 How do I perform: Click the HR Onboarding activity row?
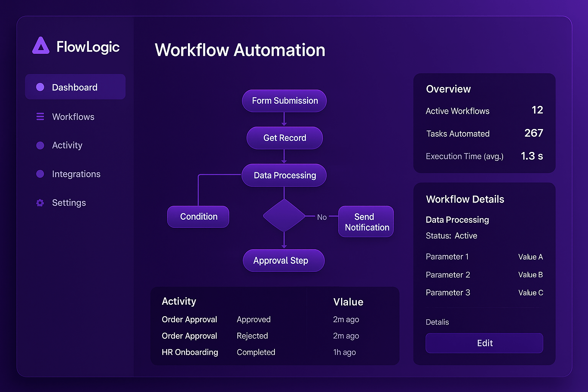pyautogui.click(x=190, y=352)
